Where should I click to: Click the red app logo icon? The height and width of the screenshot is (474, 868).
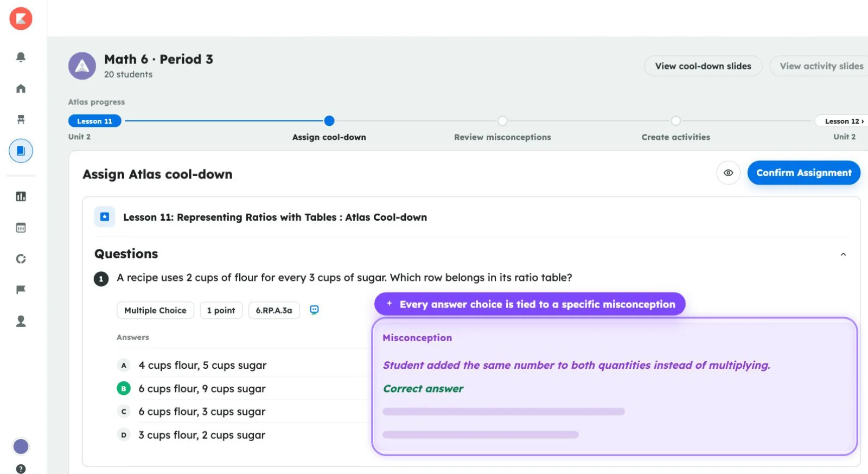(21, 18)
